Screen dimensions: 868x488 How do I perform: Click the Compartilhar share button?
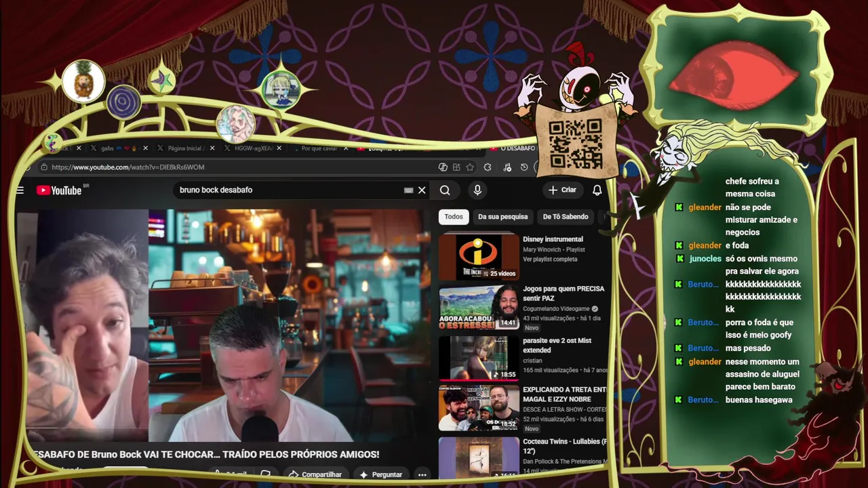point(315,474)
